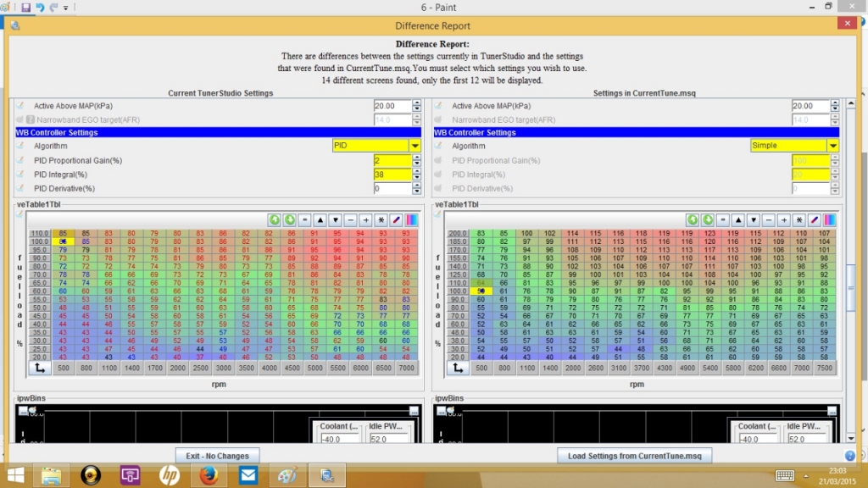
Task: Click the scroll-down arrow of the report scrollbar
Action: (x=851, y=438)
